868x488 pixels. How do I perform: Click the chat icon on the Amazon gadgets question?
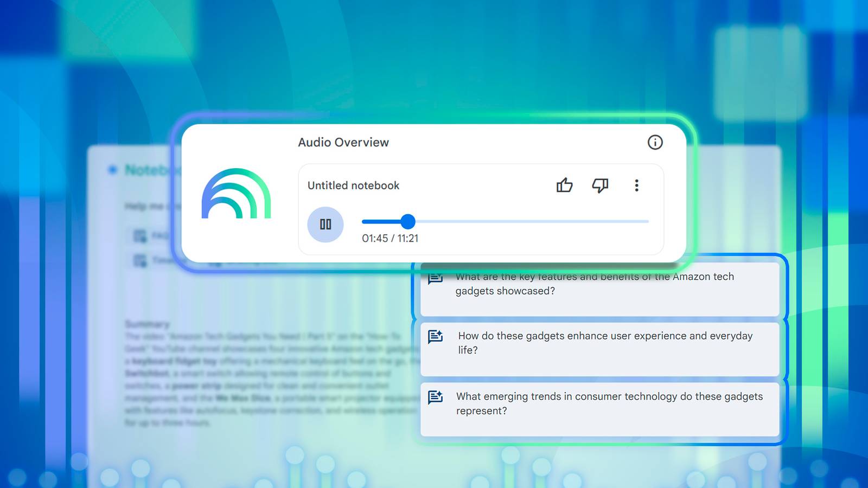pyautogui.click(x=436, y=278)
